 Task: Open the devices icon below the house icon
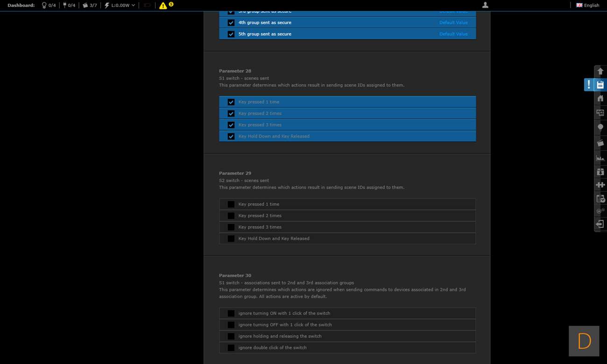[x=600, y=112]
